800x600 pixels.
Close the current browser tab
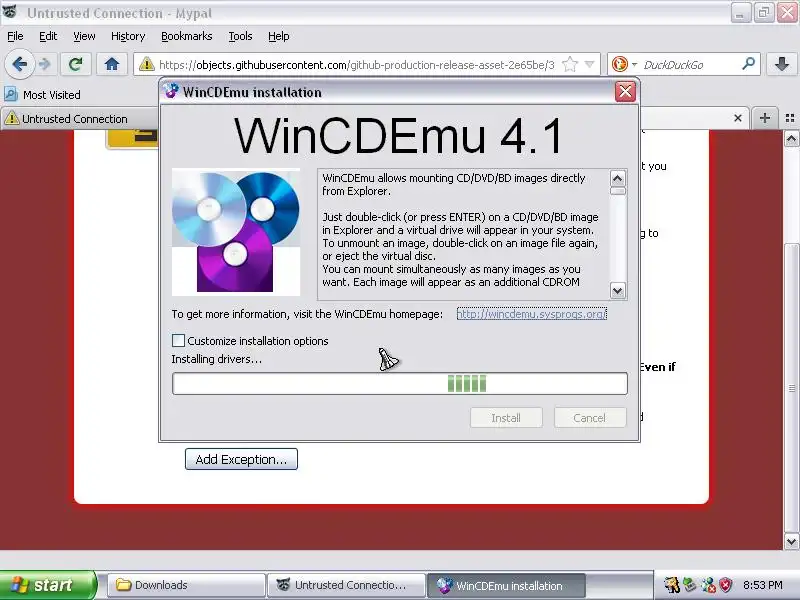[x=738, y=118]
